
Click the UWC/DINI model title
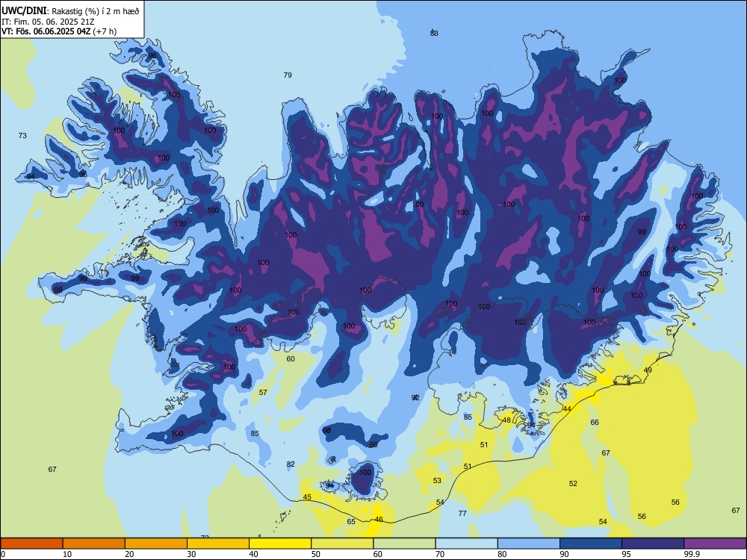coord(24,10)
